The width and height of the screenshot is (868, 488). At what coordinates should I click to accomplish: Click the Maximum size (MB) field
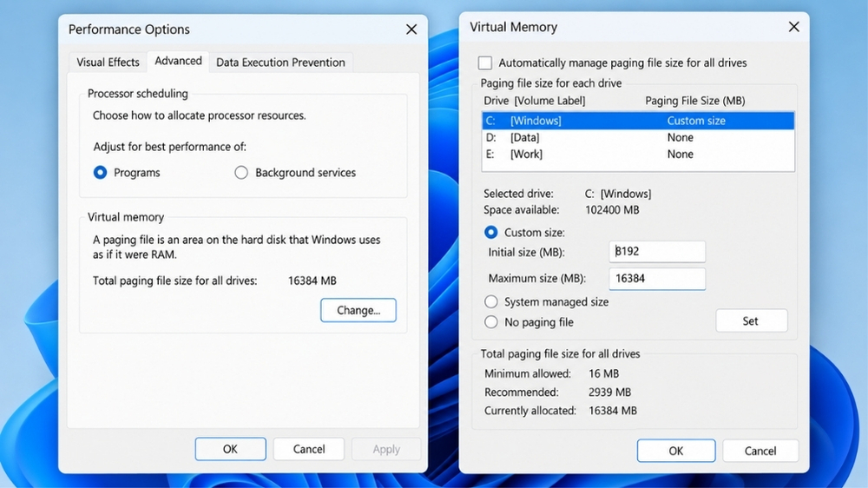point(657,279)
